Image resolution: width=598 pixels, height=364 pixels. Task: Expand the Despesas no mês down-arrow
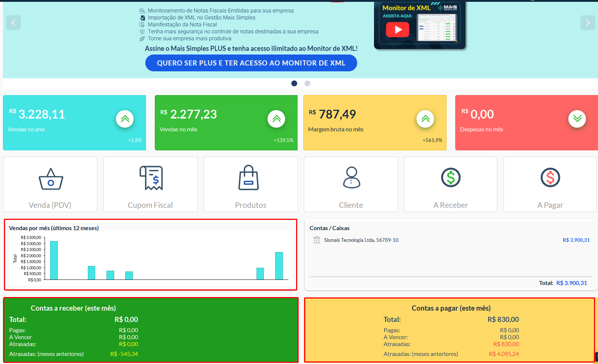click(577, 119)
